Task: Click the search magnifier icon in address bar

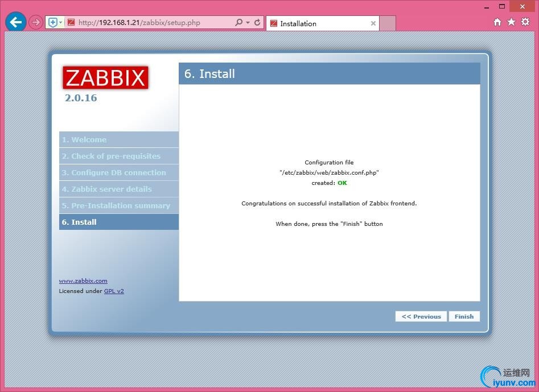Action: click(238, 23)
